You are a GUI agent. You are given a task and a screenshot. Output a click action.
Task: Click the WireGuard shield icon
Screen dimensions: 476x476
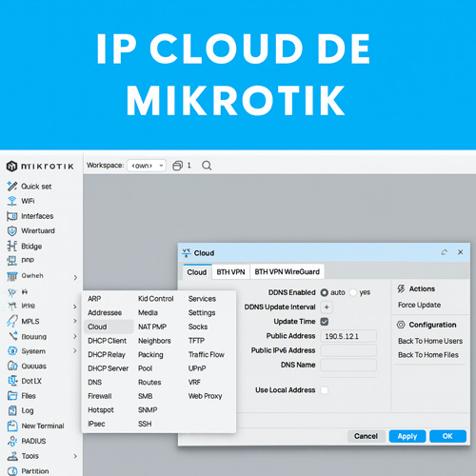click(x=12, y=230)
